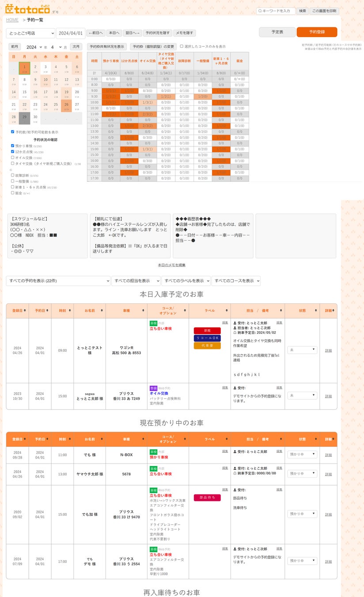Open status dropdown for ワゴンR row
Viewport: 364px width, 597px height.
tap(302, 350)
